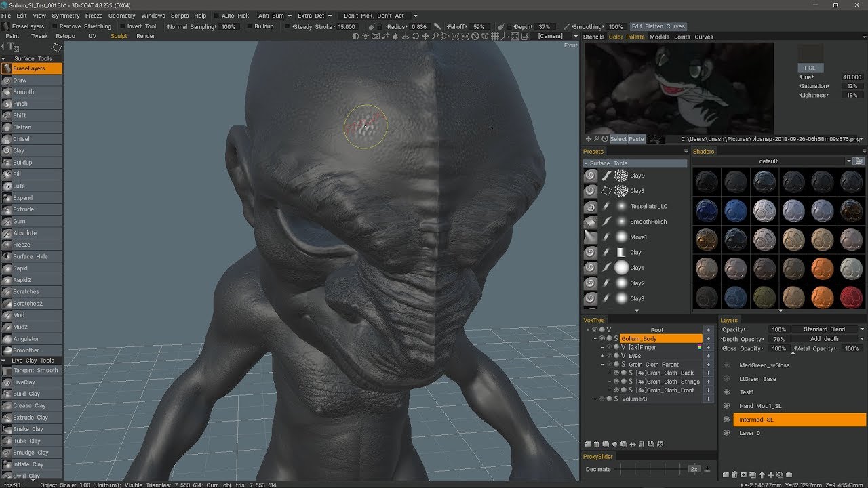This screenshot has height=488, width=868.
Task: Choose the Snake Clay tool
Action: pyautogui.click(x=31, y=429)
